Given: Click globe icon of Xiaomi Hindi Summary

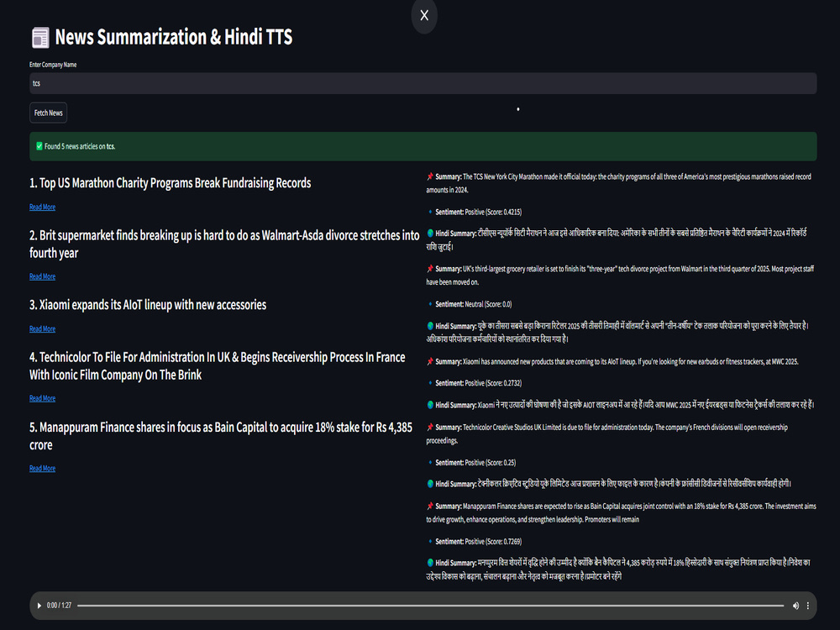Looking at the screenshot, I should click(x=430, y=405).
